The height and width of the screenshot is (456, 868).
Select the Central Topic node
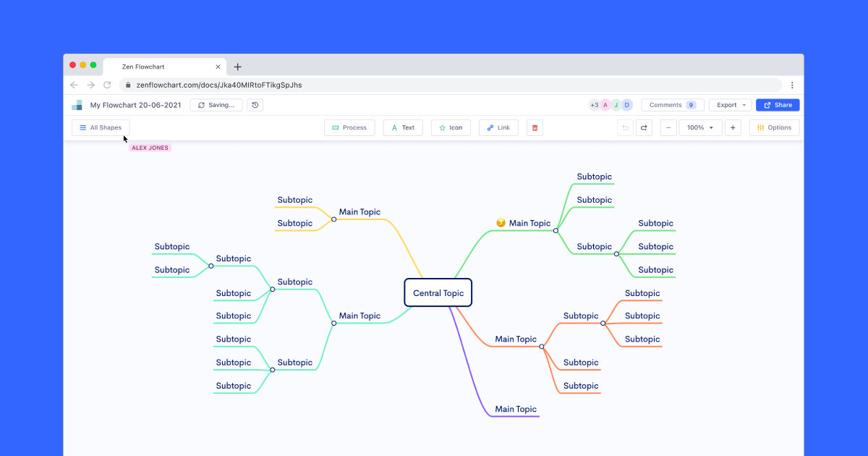pyautogui.click(x=438, y=292)
